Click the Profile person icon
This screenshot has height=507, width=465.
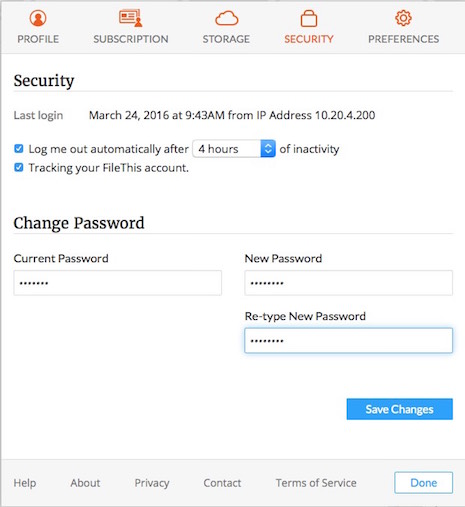[38, 18]
